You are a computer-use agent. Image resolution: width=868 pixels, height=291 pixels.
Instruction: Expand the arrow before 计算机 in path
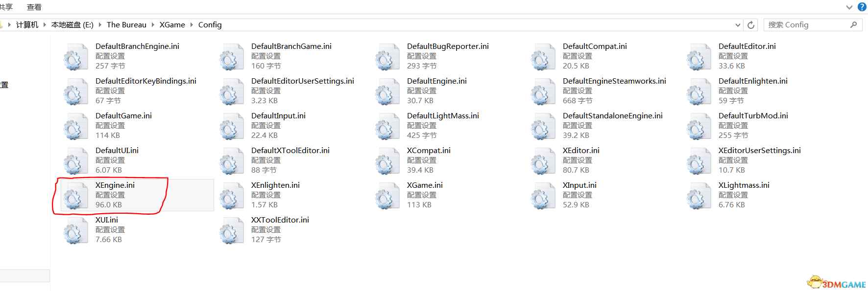coord(9,24)
